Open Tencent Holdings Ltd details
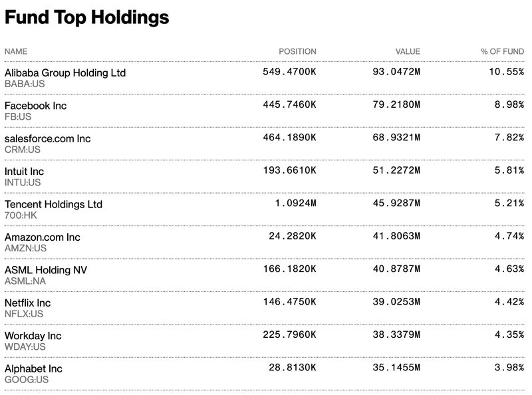Viewport: 532px width, 395px height. (54, 204)
